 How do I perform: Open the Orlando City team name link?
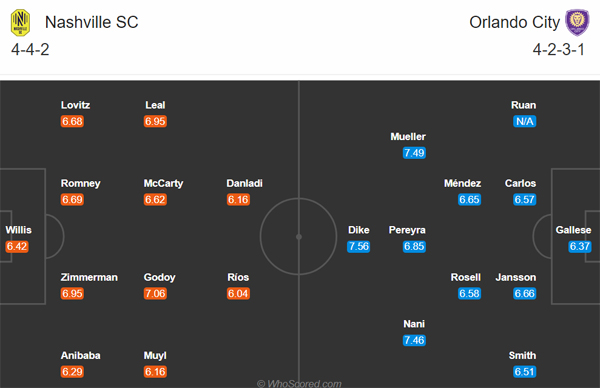pyautogui.click(x=515, y=22)
